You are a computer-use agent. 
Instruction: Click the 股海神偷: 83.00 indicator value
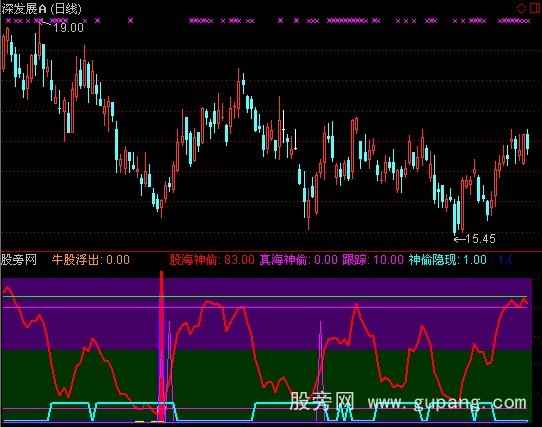(212, 260)
